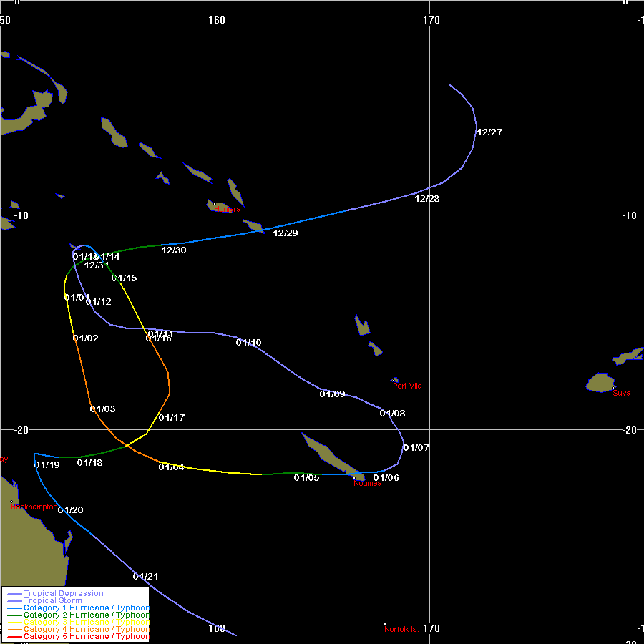Select the Rockhampton city label

coord(34,507)
